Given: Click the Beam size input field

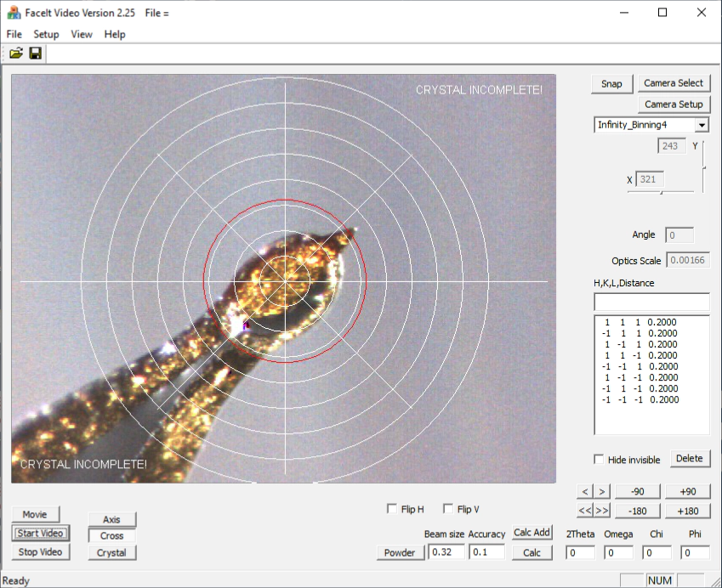Looking at the screenshot, I should [x=446, y=552].
